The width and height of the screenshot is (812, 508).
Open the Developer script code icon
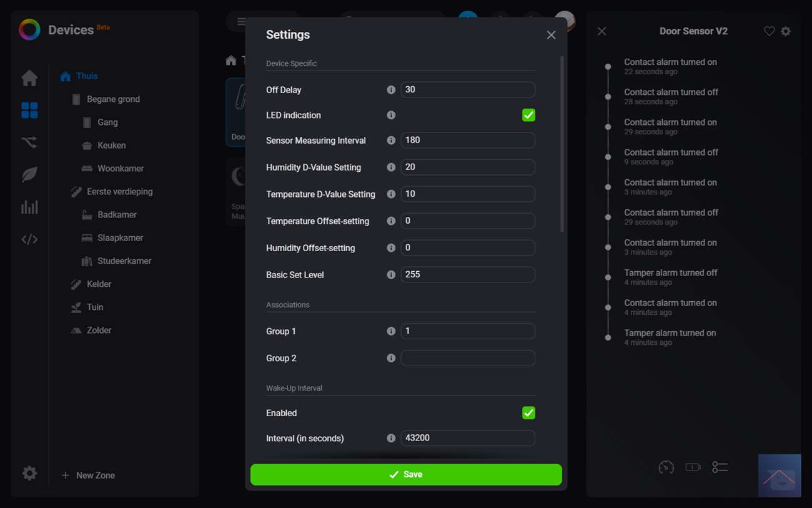(x=29, y=239)
